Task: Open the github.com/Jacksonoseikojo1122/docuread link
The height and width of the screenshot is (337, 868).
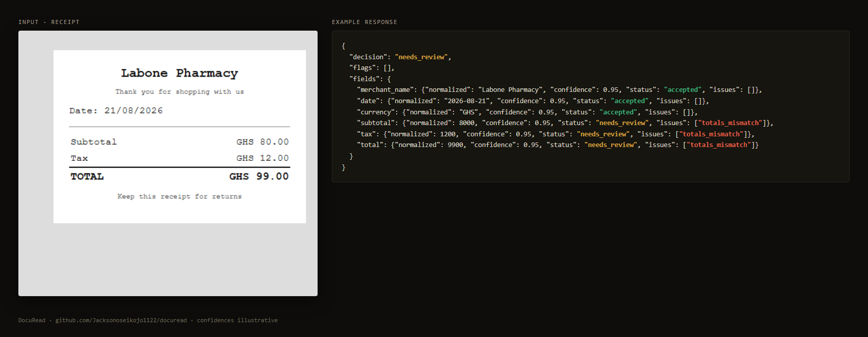Action: tap(121, 320)
